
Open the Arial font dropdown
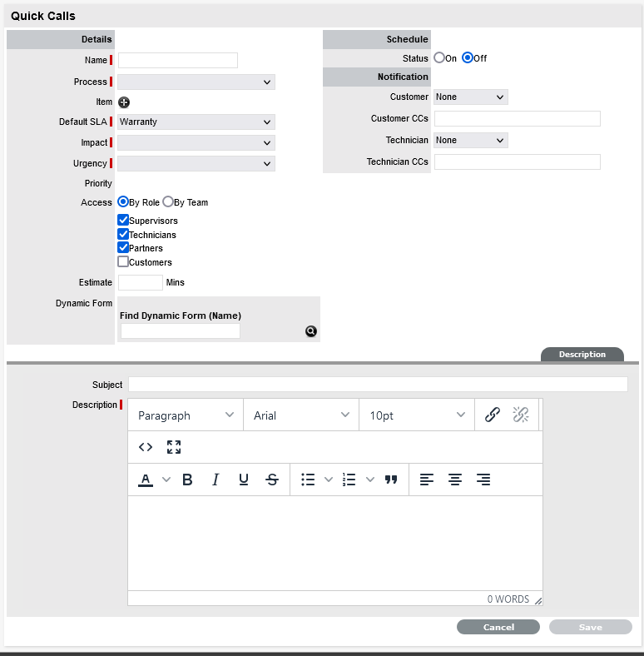pyautogui.click(x=301, y=415)
